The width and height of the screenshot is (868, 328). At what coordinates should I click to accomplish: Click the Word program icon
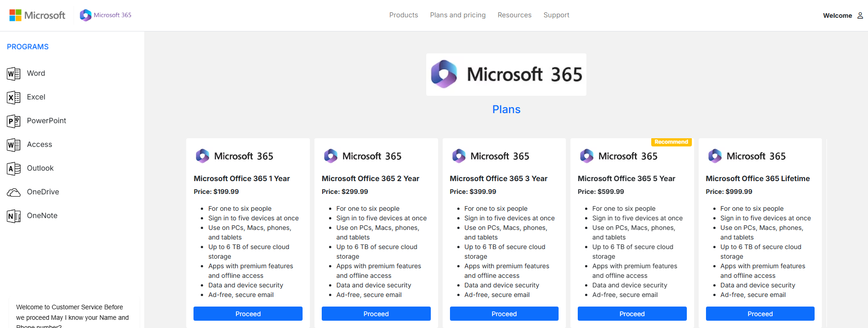click(x=14, y=73)
